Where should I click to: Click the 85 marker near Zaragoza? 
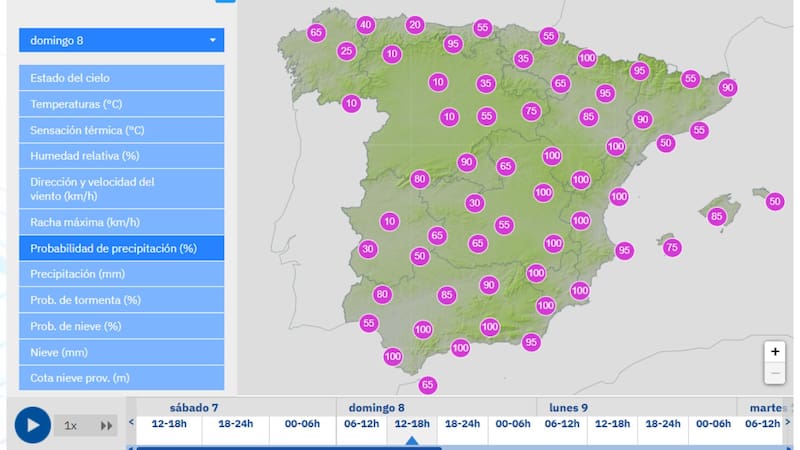coord(588,117)
